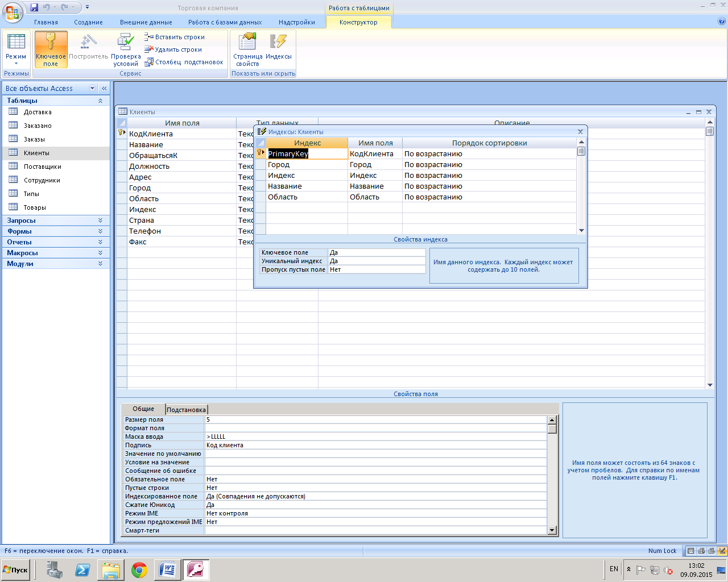Screen dimensions: 728x582
Task: Insert rows with Вставить строки
Action: coord(175,37)
